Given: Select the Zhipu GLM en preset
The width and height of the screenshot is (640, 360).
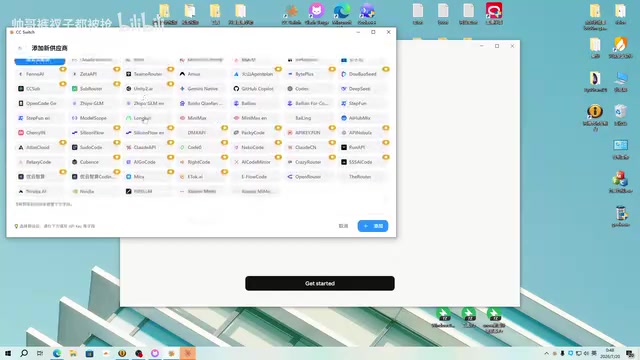Looking at the screenshot, I should (x=148, y=103).
